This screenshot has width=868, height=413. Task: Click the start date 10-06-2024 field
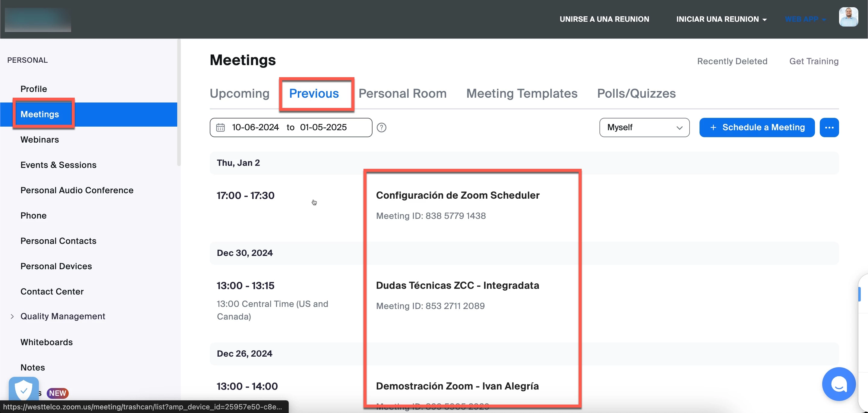pyautogui.click(x=255, y=128)
